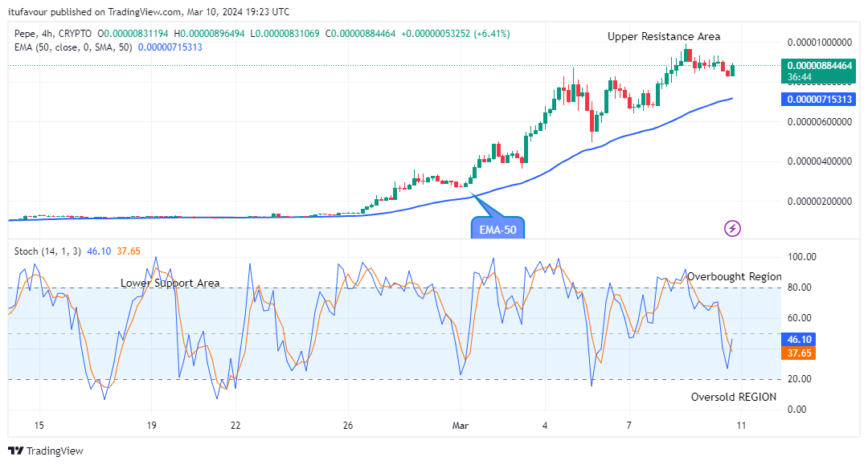This screenshot has height=465, width=868.
Task: Click the date label 4 on time axis
Action: 545,426
